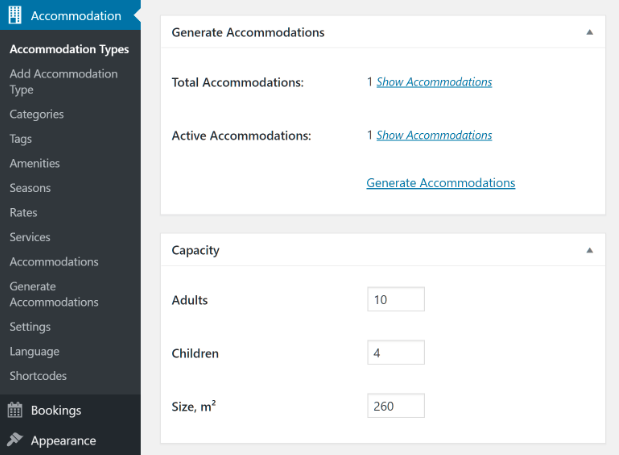Viewport: 619px width, 455px height.
Task: Click the Generate Accommodations link
Action: (x=440, y=183)
